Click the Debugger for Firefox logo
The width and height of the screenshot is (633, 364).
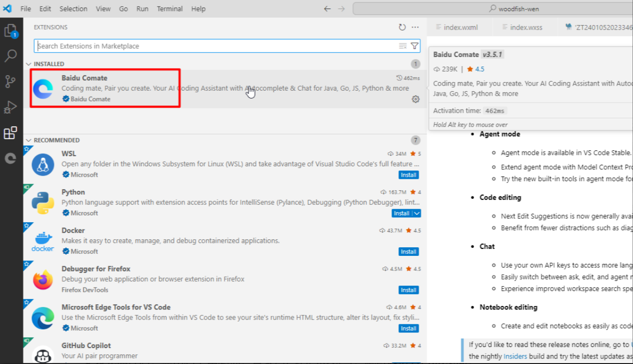[x=43, y=279]
